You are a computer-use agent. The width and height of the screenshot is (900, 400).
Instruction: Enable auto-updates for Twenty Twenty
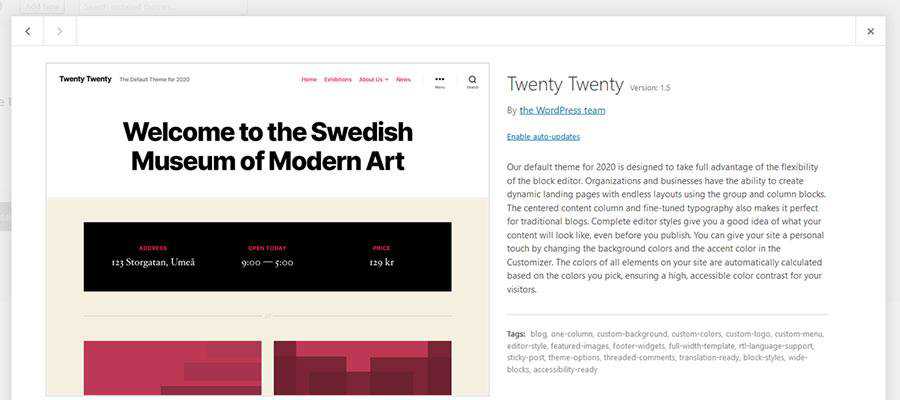(x=543, y=137)
